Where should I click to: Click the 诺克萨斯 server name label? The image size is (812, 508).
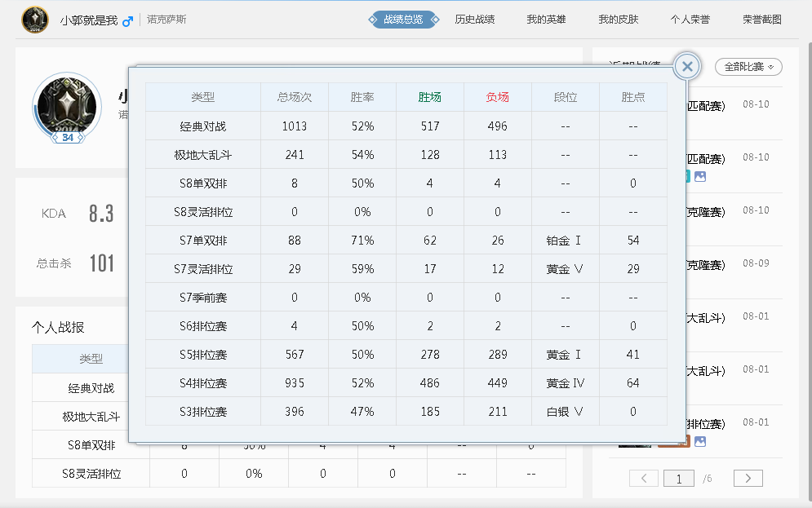pyautogui.click(x=166, y=20)
